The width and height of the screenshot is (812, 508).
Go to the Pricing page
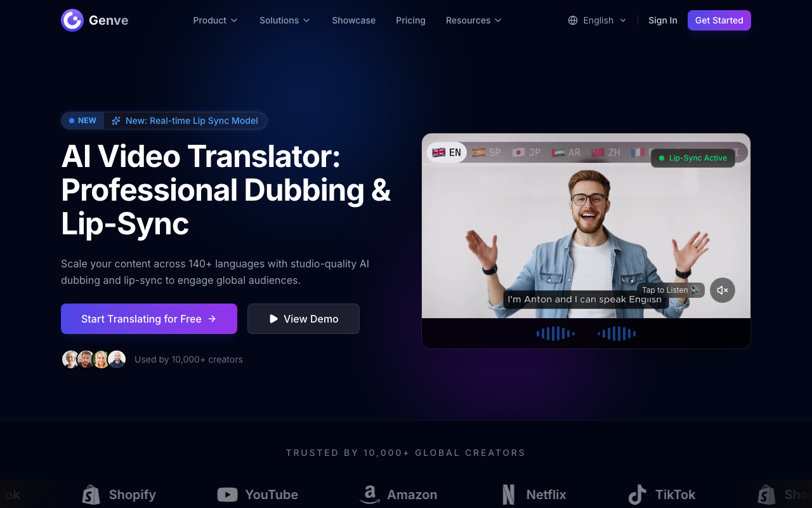tap(410, 20)
